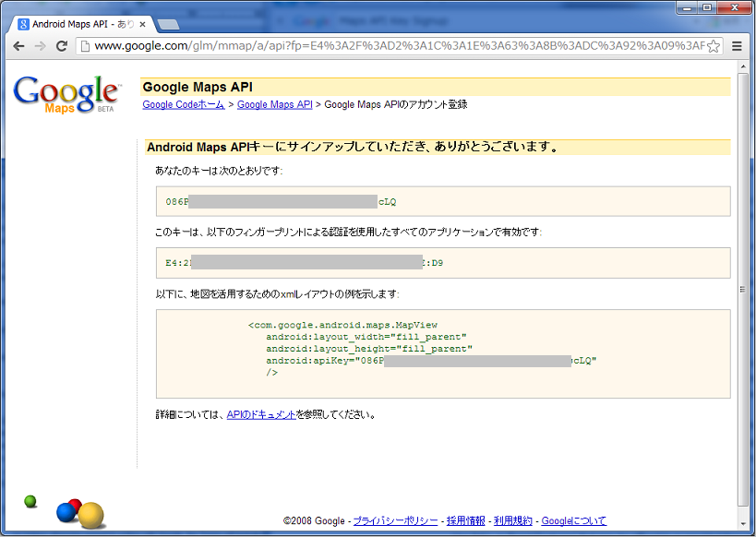Open the Googleについて footer link
Screen dimensions: 756x537
(x=574, y=520)
